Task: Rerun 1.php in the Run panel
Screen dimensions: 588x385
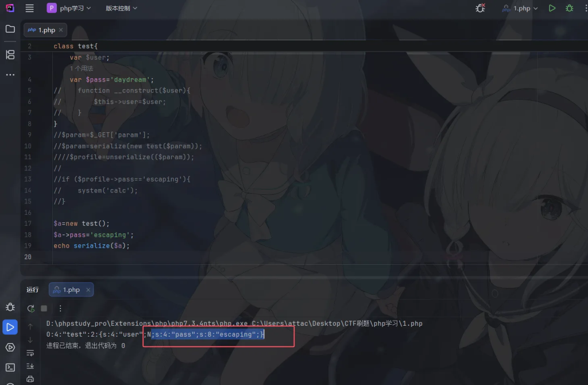Action: [x=30, y=309]
